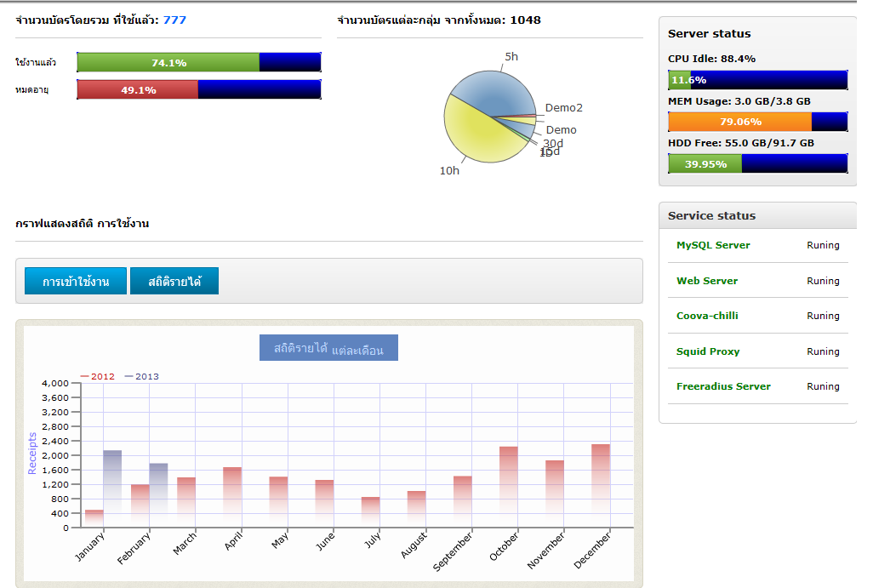Click the สถิติรายได้ แต่ละเดือน chart title
Image resolution: width=873 pixels, height=588 pixels.
[328, 348]
